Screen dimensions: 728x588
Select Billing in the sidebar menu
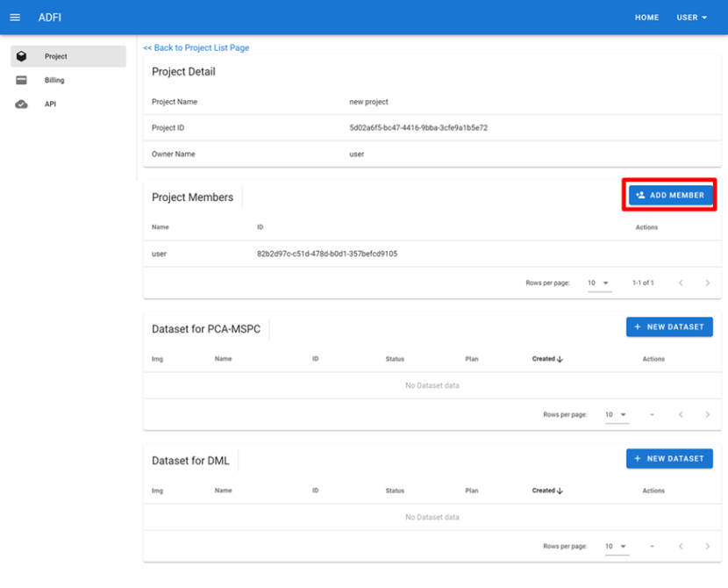pos(54,80)
